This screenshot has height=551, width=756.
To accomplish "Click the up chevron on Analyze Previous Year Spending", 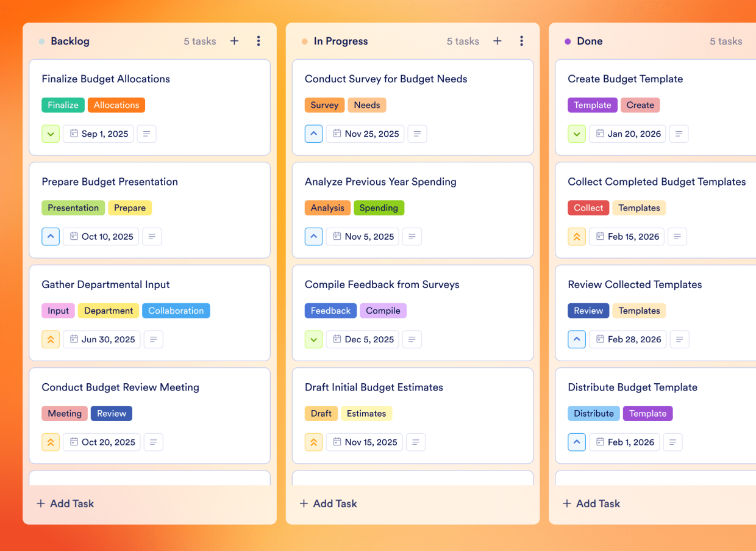I will tap(313, 236).
